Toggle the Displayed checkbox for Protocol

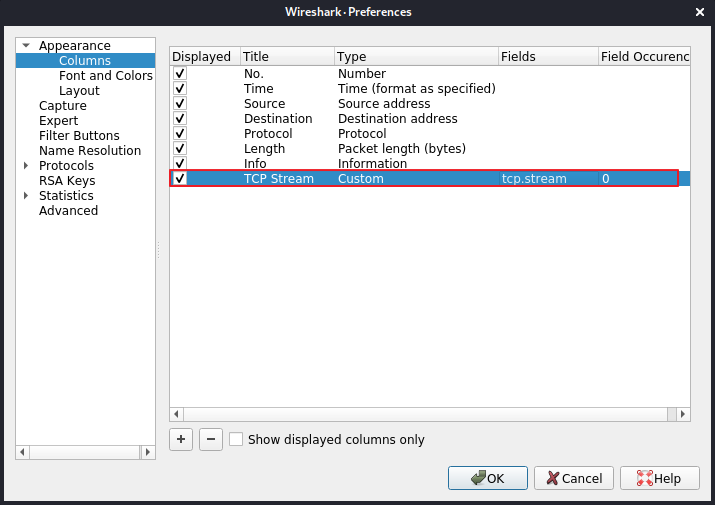[180, 133]
